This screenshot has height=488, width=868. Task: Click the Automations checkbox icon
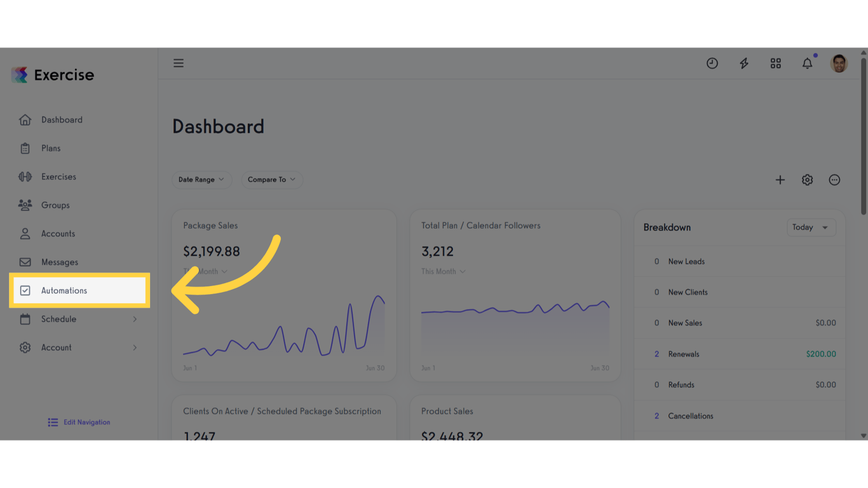click(x=25, y=291)
